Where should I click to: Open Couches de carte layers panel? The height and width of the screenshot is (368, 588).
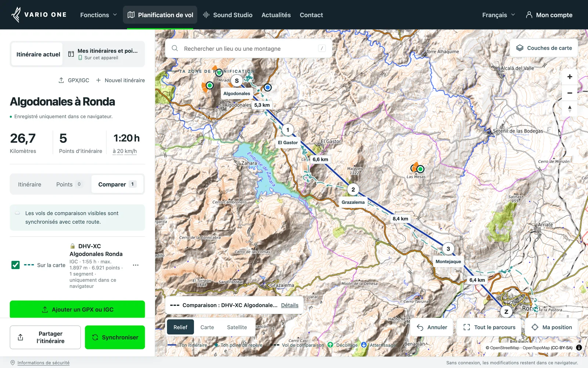[544, 48]
